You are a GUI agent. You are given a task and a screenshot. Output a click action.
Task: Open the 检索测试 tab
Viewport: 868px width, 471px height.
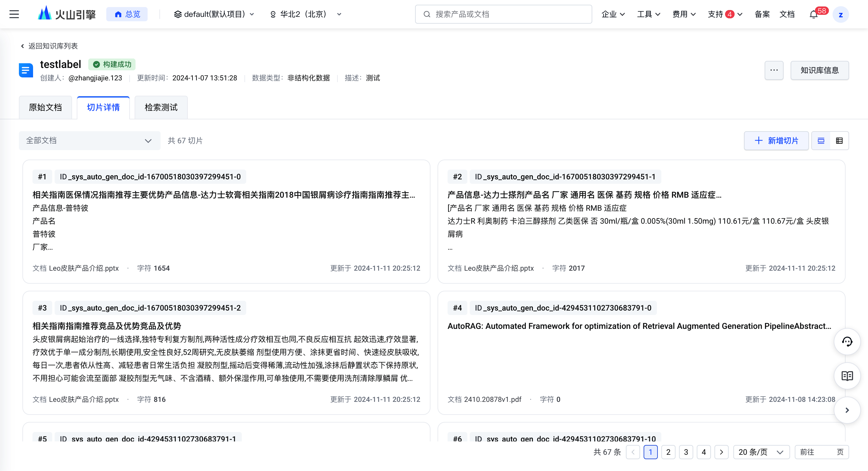click(161, 107)
